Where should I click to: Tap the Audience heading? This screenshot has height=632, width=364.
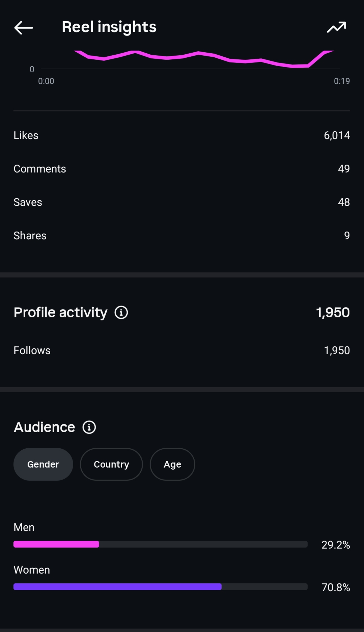tap(44, 427)
